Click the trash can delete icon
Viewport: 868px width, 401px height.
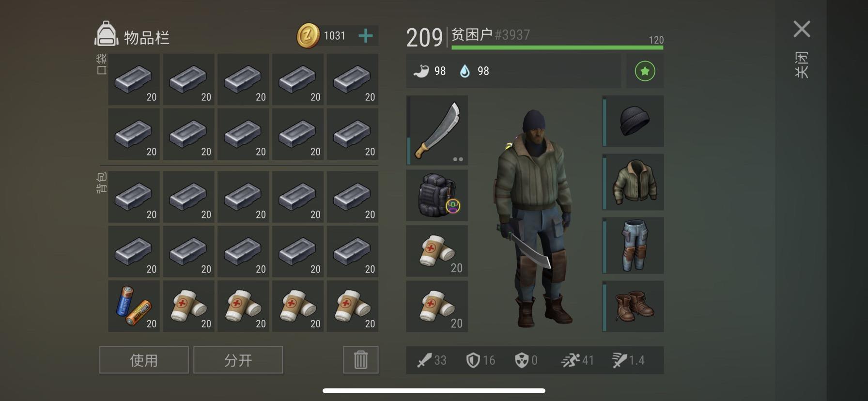tap(361, 360)
